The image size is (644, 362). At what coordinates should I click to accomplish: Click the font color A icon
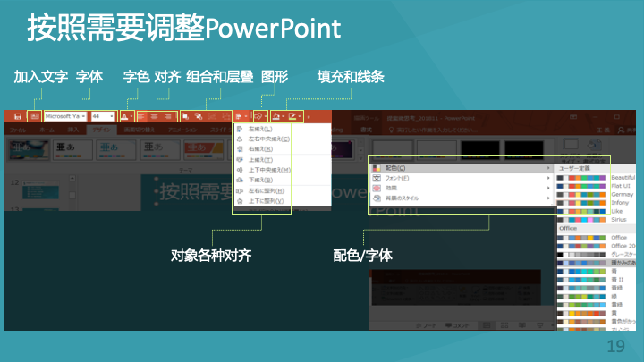click(124, 116)
